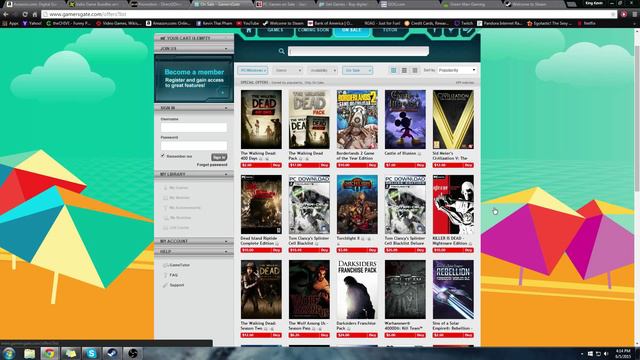Screen dimensions: 640x360
Task: Toggle the Remember me checkbox
Action: click(163, 156)
